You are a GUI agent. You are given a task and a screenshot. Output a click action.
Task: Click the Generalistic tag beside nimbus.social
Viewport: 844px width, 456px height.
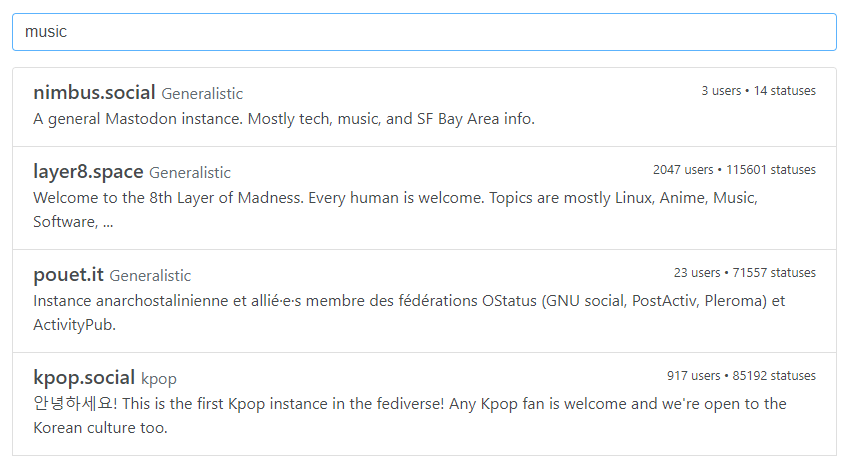(x=202, y=94)
